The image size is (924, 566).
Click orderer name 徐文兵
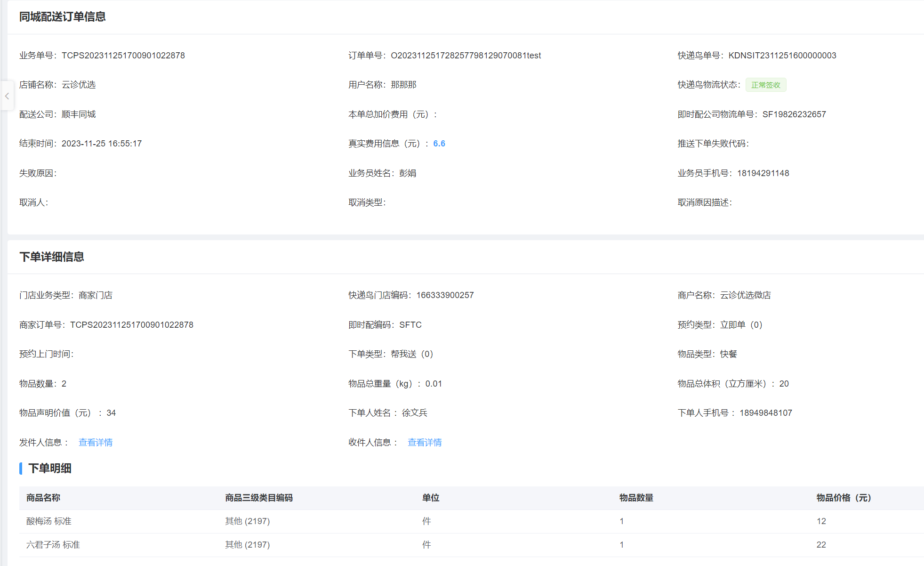coord(414,413)
